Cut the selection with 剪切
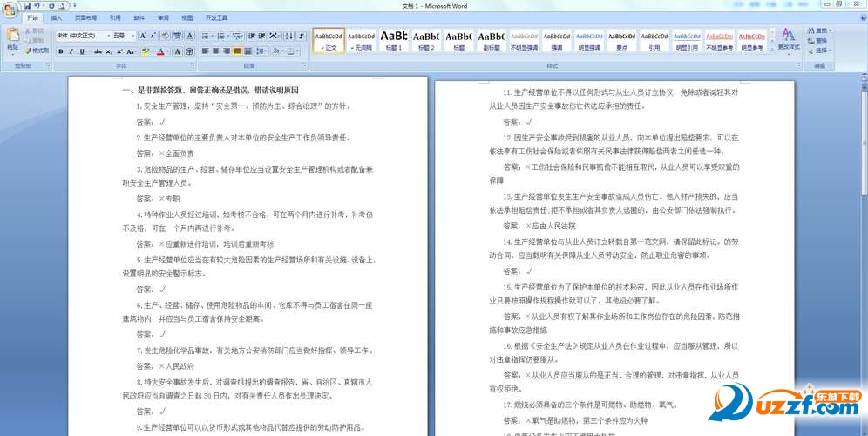 [x=34, y=31]
